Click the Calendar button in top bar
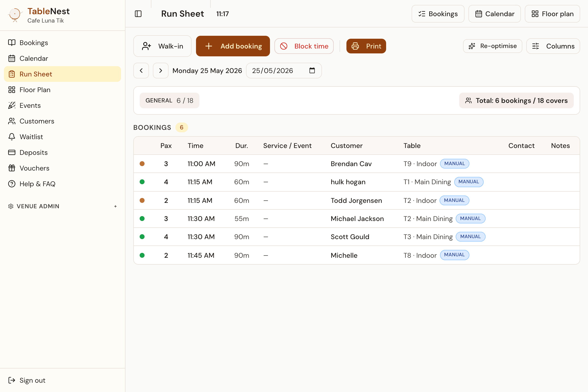This screenshot has width=588, height=392. (494, 14)
